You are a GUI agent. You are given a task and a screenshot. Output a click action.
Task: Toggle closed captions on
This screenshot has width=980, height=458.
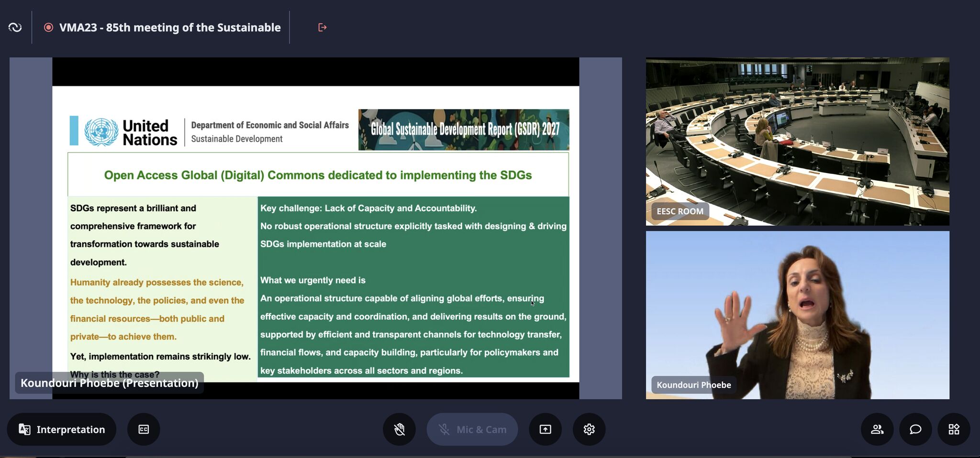144,429
